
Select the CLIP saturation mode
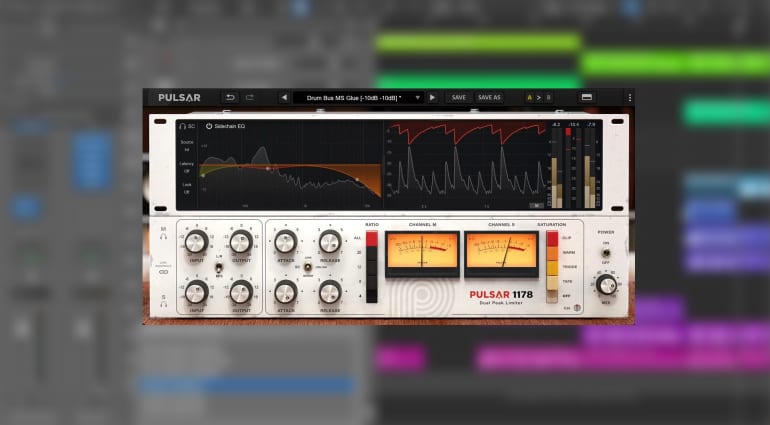coord(552,240)
